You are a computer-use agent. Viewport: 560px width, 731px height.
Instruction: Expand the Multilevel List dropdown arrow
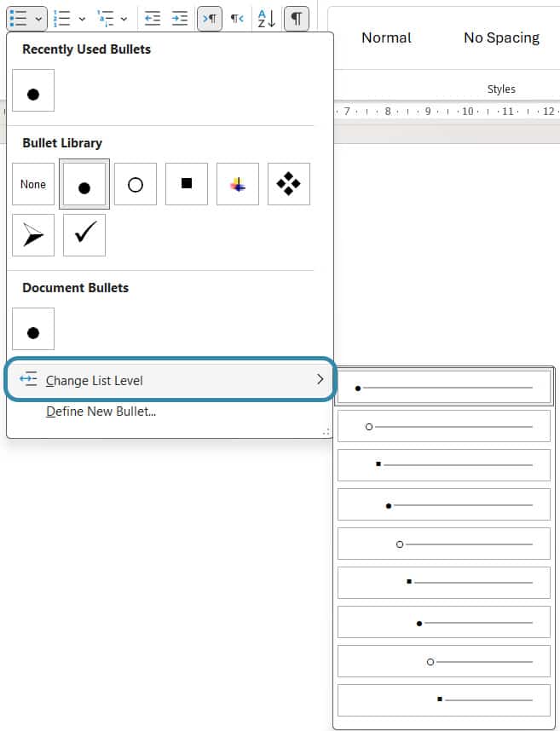[124, 18]
